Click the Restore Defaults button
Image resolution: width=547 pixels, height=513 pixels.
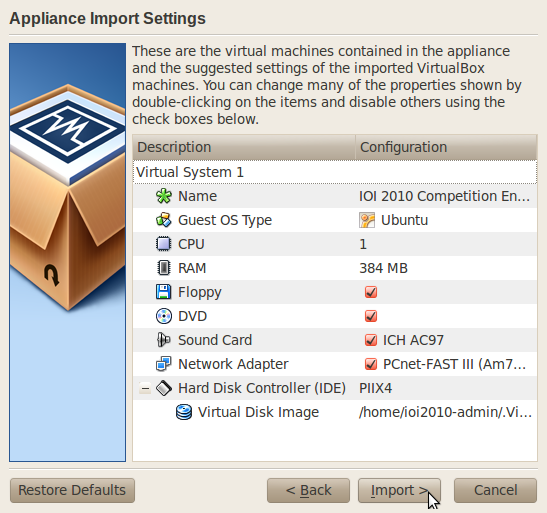pyautogui.click(x=72, y=490)
